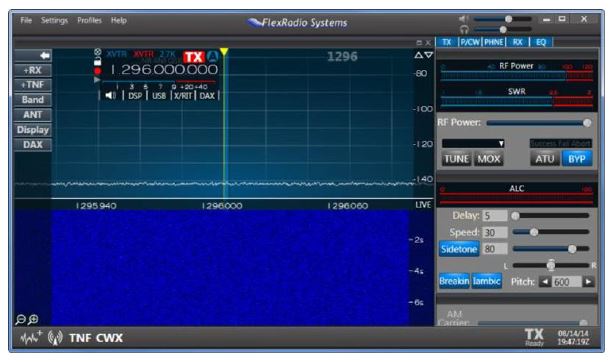Switch to the P/CW tab
The image size is (613, 362).
click(x=470, y=42)
